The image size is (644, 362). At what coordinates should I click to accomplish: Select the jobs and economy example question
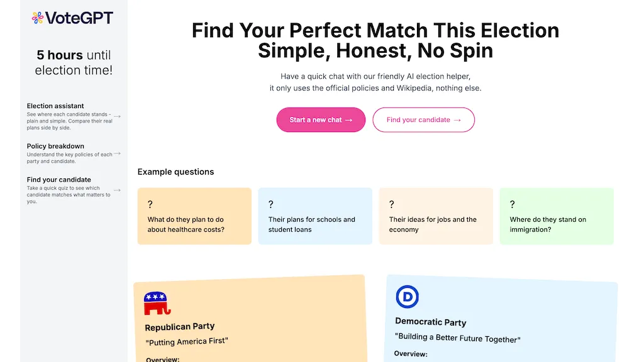[x=436, y=216]
